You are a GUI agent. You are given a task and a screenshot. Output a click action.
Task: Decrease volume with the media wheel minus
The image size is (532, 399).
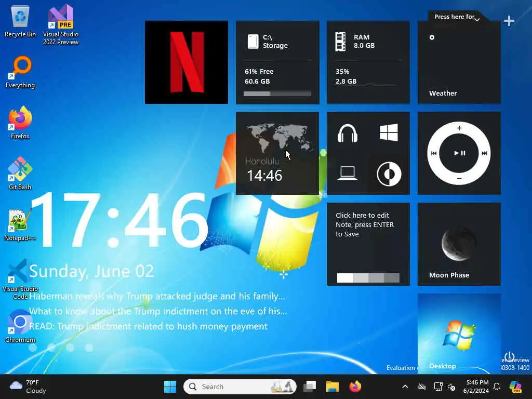coord(459,179)
